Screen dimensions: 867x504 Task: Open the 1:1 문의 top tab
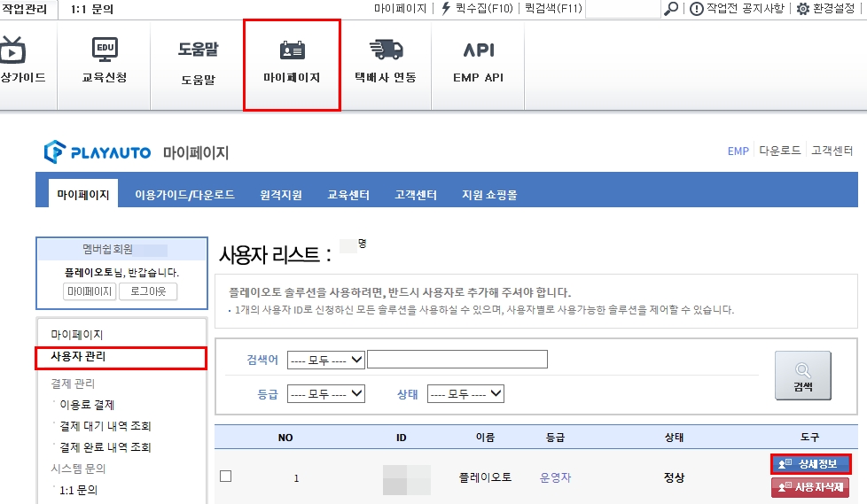click(92, 9)
